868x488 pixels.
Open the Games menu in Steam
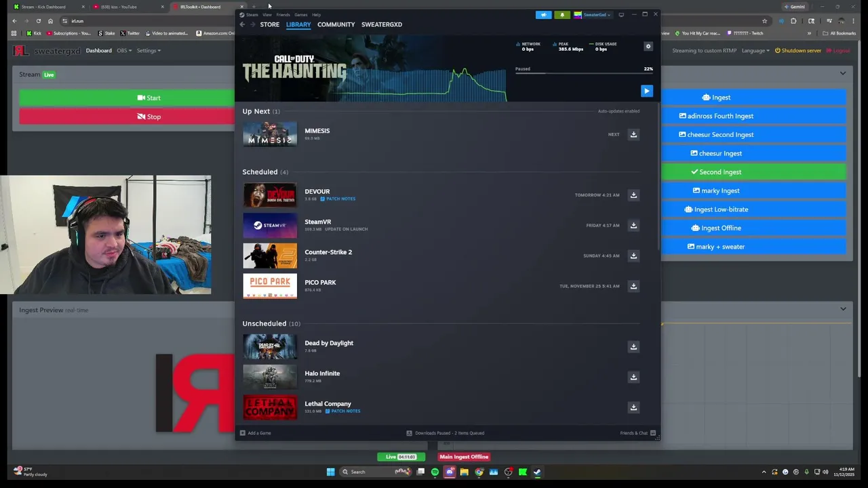point(300,14)
